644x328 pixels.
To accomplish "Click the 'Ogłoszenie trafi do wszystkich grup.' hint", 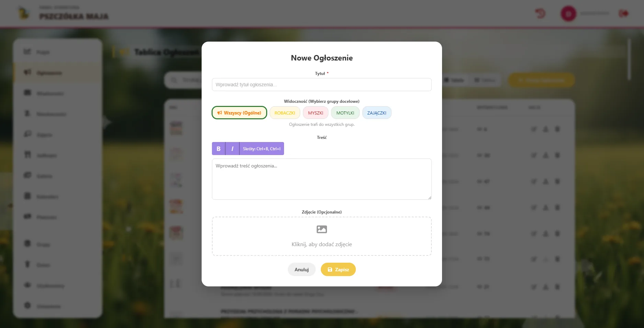I will click(x=322, y=124).
